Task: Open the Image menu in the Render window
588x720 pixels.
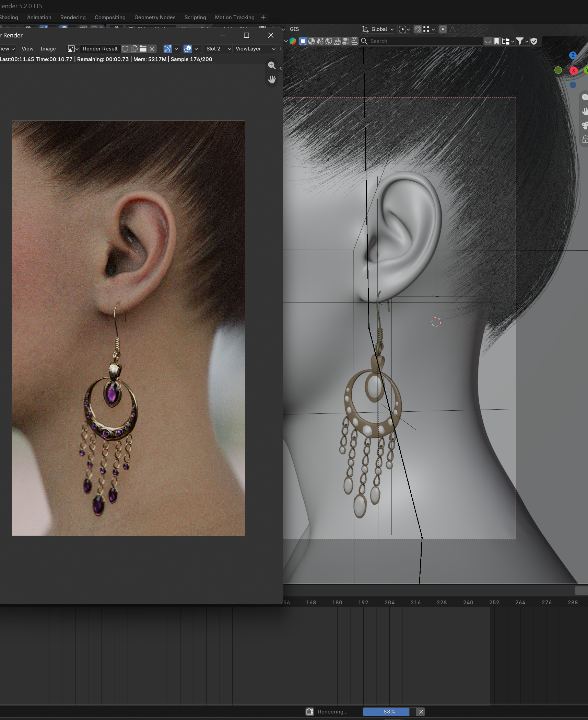Action: 48,49
